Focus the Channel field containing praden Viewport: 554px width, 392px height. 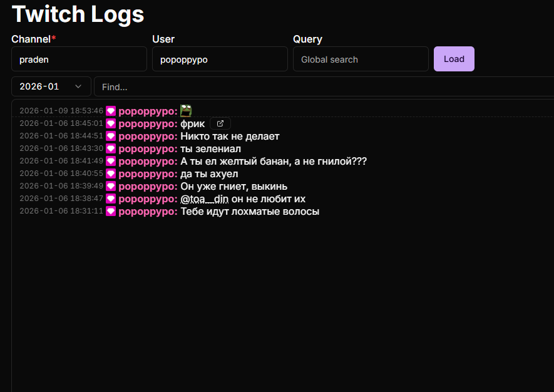[x=79, y=59]
